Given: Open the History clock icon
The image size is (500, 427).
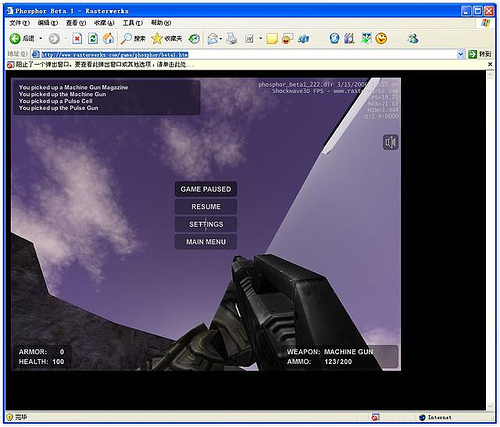Looking at the screenshot, I should (194, 39).
